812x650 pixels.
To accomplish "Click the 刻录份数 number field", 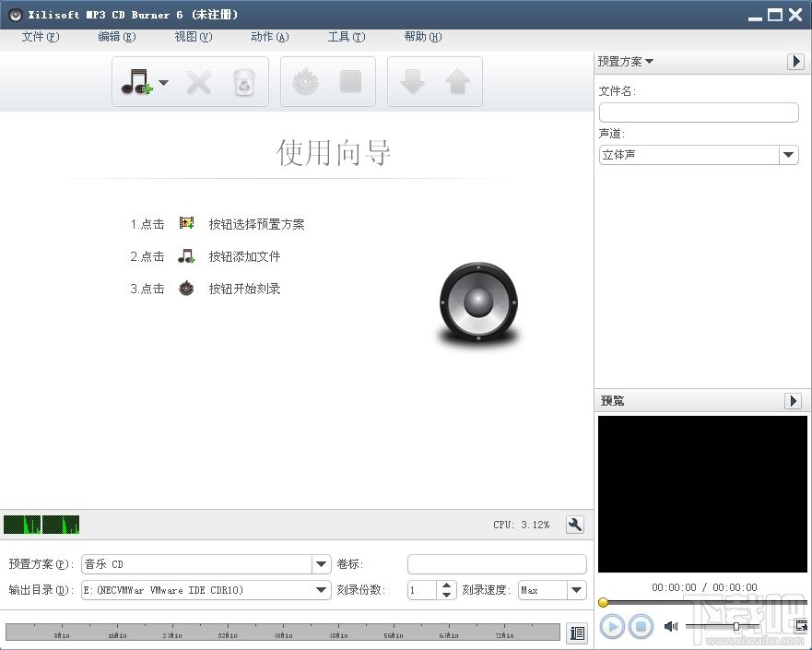I will [x=422, y=590].
